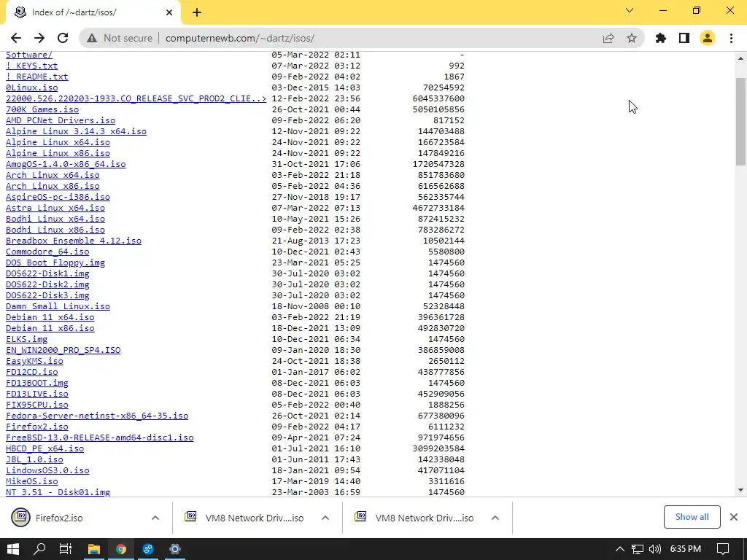Click EN_WIN2000_PRO_SP4.ISO link
This screenshot has width=747, height=560.
[x=63, y=351]
